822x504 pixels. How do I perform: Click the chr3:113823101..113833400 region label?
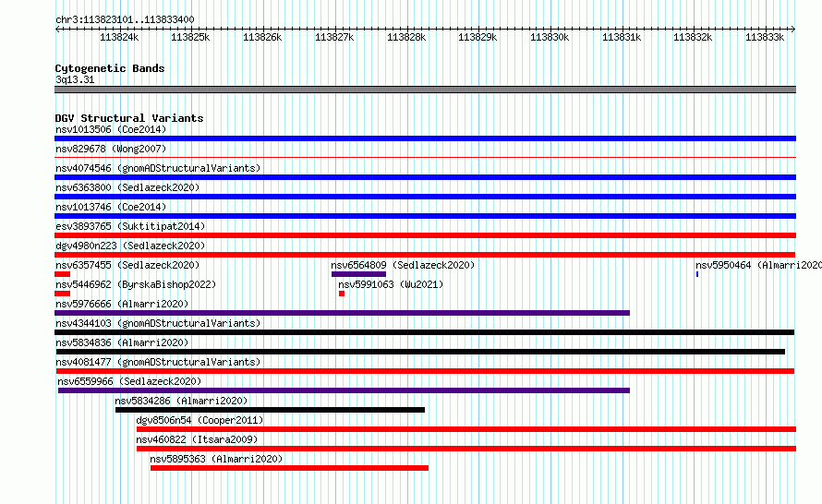(x=125, y=19)
